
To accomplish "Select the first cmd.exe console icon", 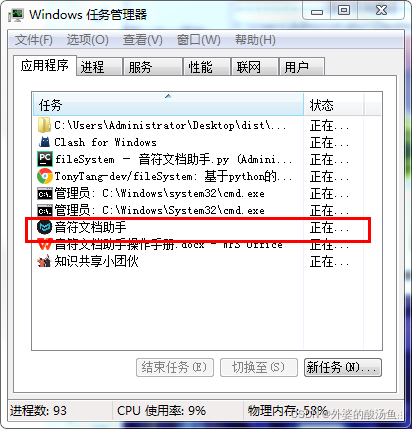I will [45, 194].
